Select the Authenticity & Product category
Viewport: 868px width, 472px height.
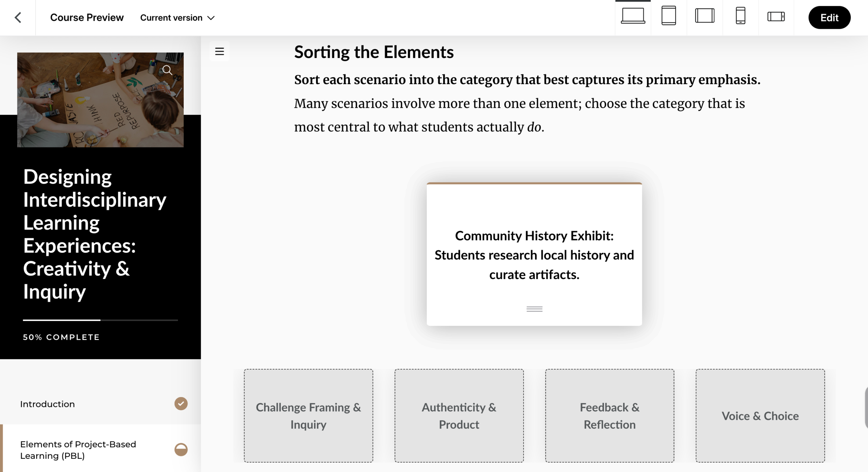tap(459, 416)
